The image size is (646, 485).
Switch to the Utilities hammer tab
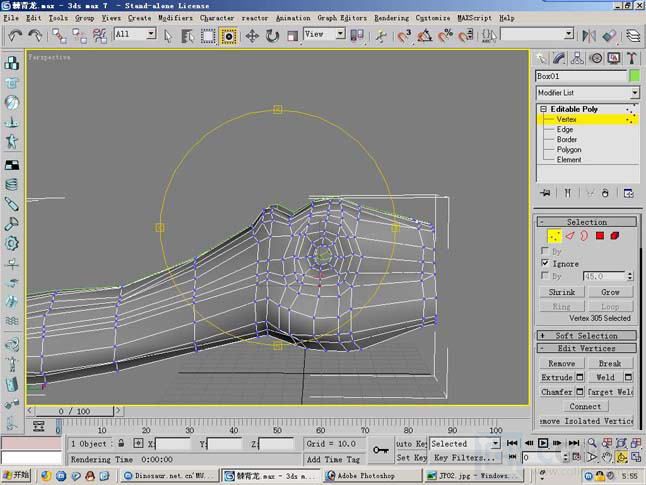(x=632, y=59)
